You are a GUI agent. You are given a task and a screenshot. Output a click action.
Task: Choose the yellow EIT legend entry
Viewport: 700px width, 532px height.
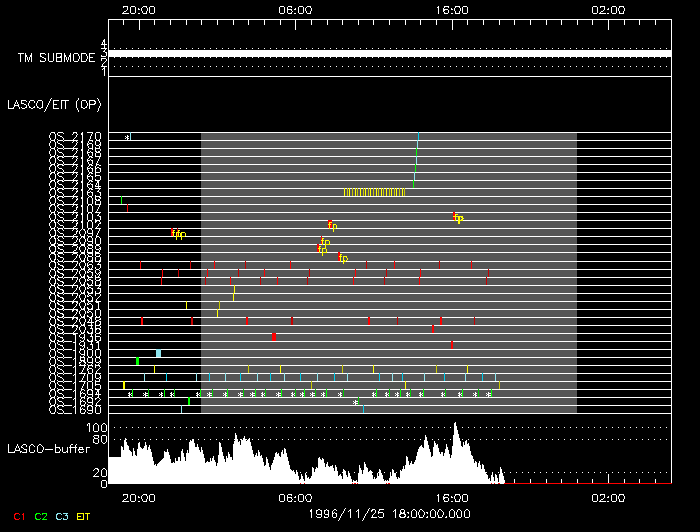pyautogui.click(x=83, y=516)
